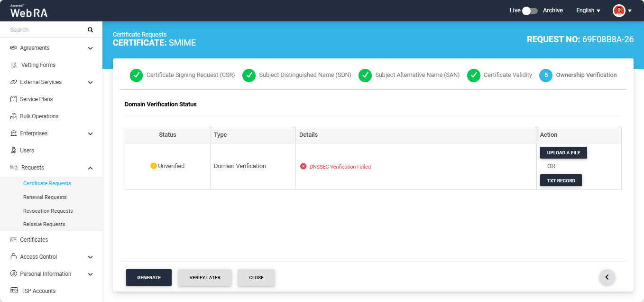644x302 pixels.
Task: Open Certificate Requests in sidebar
Action: [x=47, y=183]
